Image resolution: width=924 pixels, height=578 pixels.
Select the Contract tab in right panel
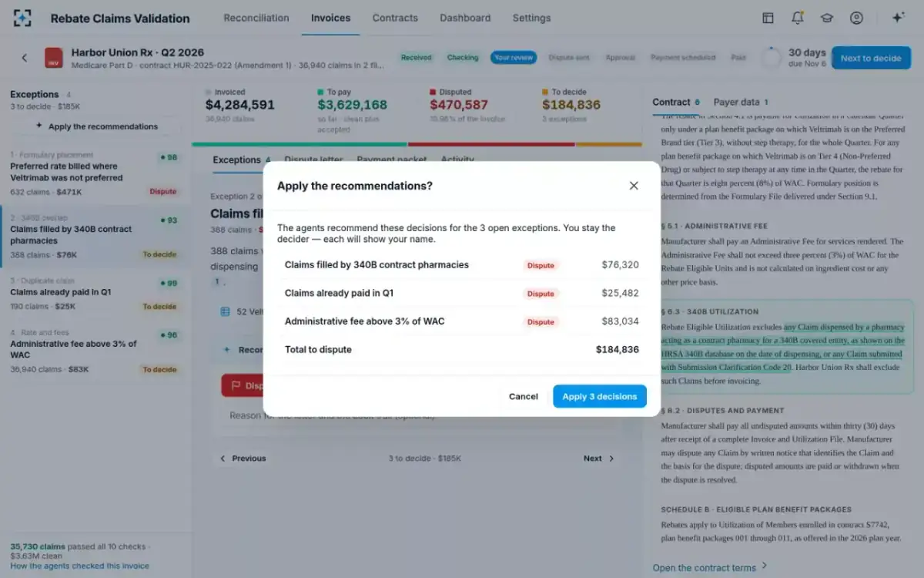click(676, 102)
